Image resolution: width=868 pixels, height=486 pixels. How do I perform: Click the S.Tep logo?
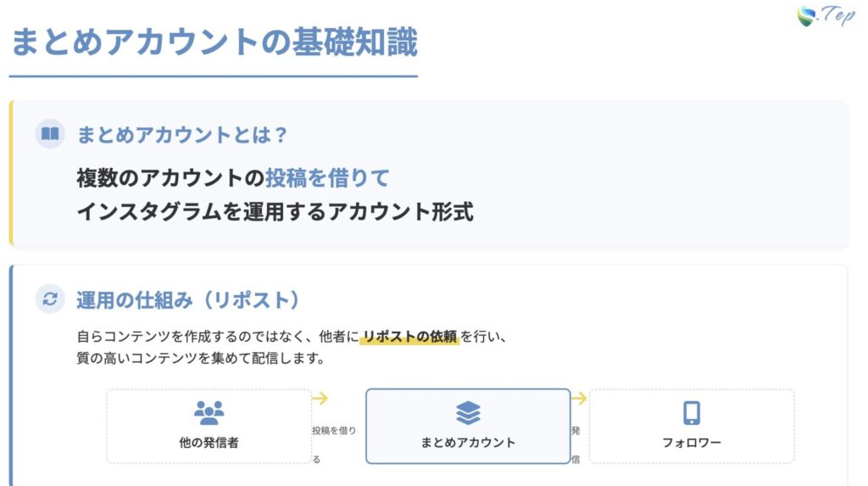pyautogui.click(x=825, y=17)
